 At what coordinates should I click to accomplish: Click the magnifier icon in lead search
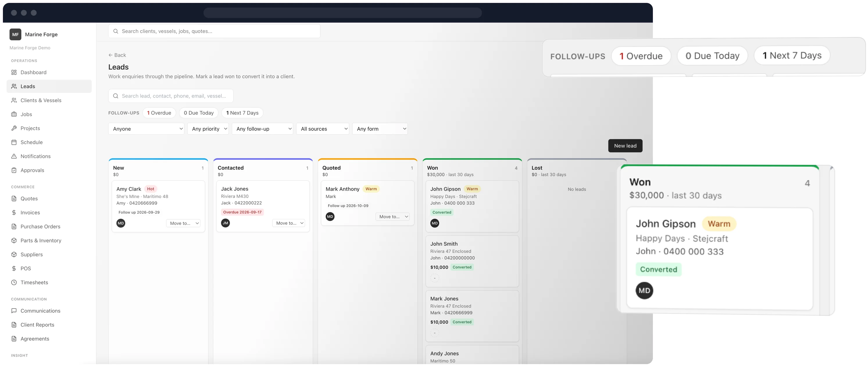[116, 96]
